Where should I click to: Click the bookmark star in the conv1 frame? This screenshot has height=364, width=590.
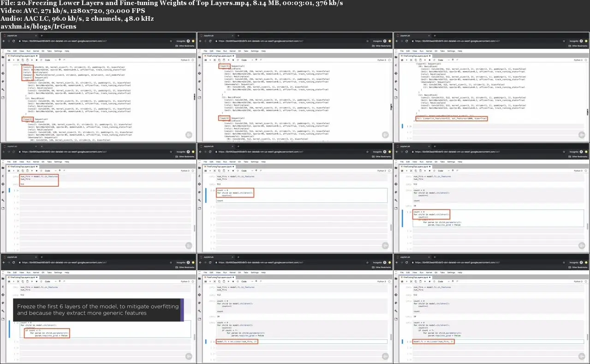coord(171,41)
